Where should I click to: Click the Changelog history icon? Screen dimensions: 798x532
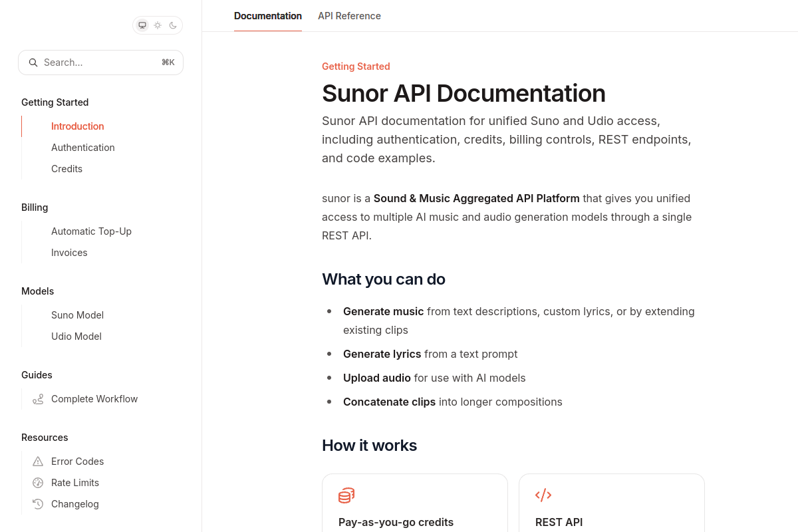(38, 504)
